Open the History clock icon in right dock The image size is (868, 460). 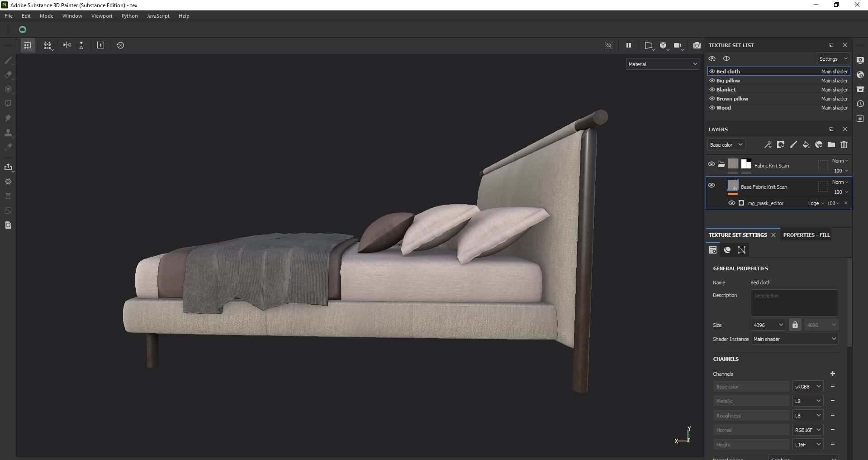pos(860,104)
